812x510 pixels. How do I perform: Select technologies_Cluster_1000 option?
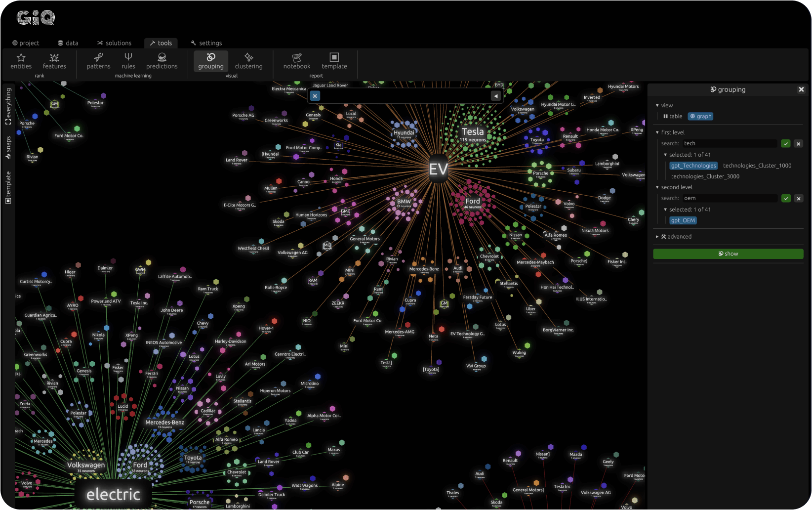pos(757,166)
